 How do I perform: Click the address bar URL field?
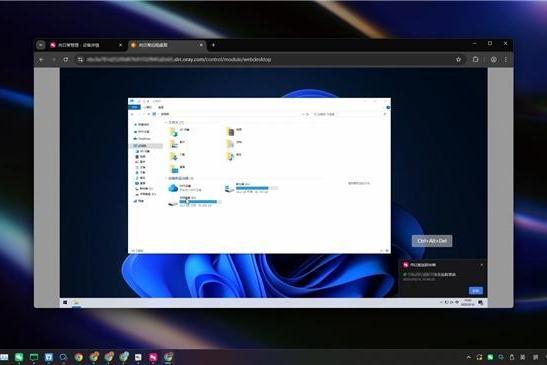tap(265, 60)
